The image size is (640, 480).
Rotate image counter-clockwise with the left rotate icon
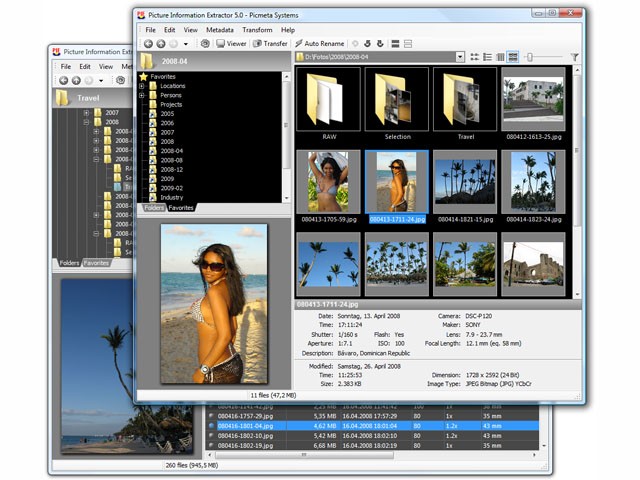[x=367, y=44]
